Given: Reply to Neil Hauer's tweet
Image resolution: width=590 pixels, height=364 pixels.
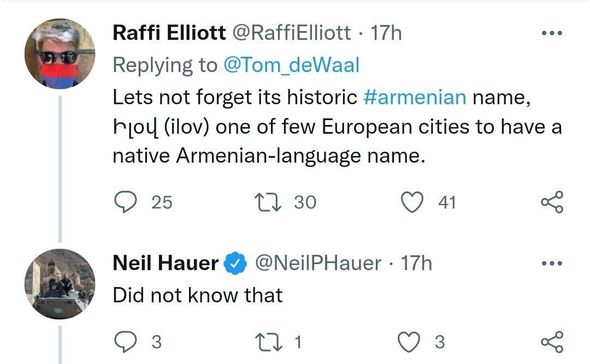Looking at the screenshot, I should coord(125,342).
